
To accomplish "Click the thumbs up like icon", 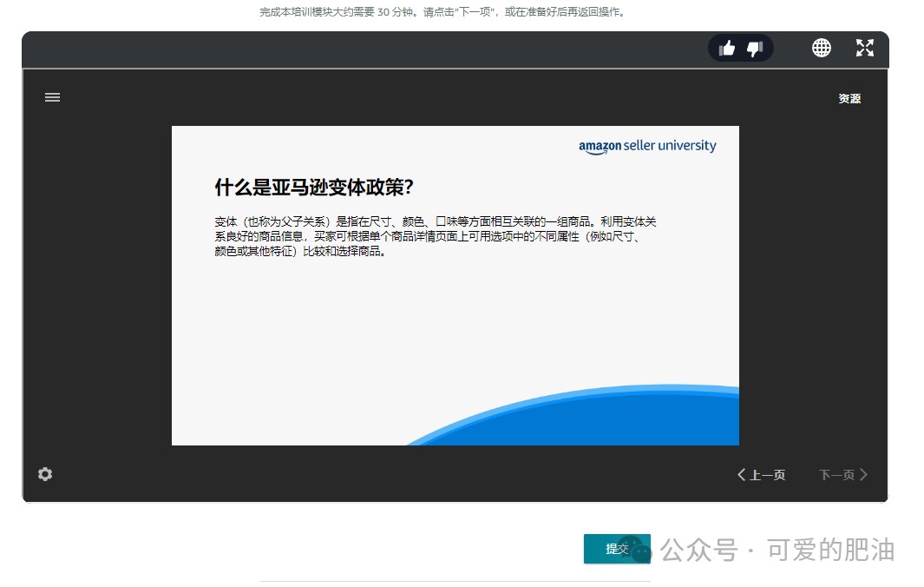I will [x=726, y=48].
